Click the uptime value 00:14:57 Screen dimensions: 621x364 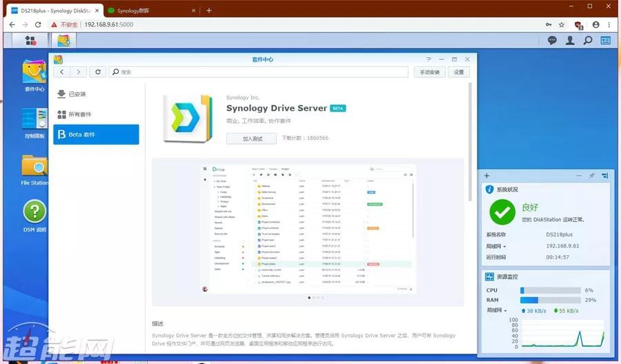pyautogui.click(x=558, y=257)
